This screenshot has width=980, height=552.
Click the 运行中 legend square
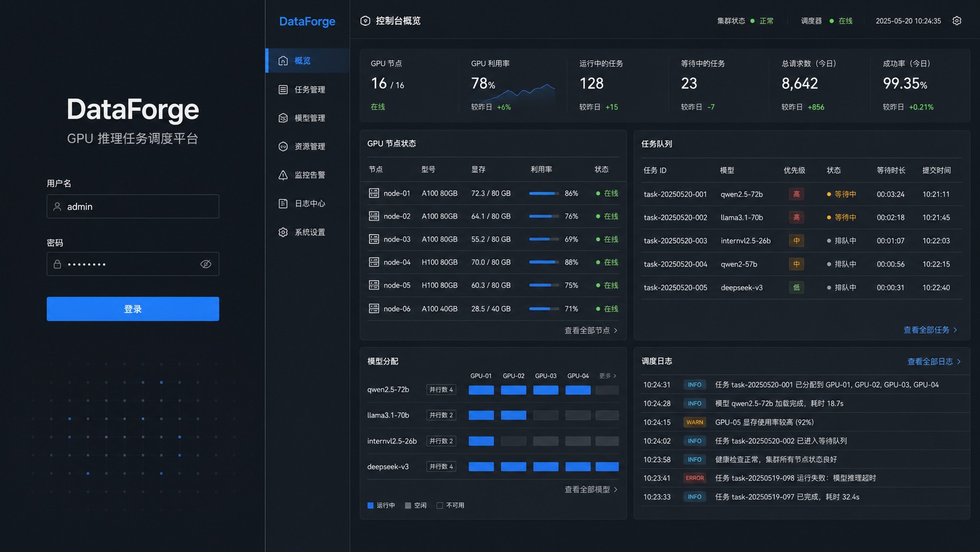370,505
